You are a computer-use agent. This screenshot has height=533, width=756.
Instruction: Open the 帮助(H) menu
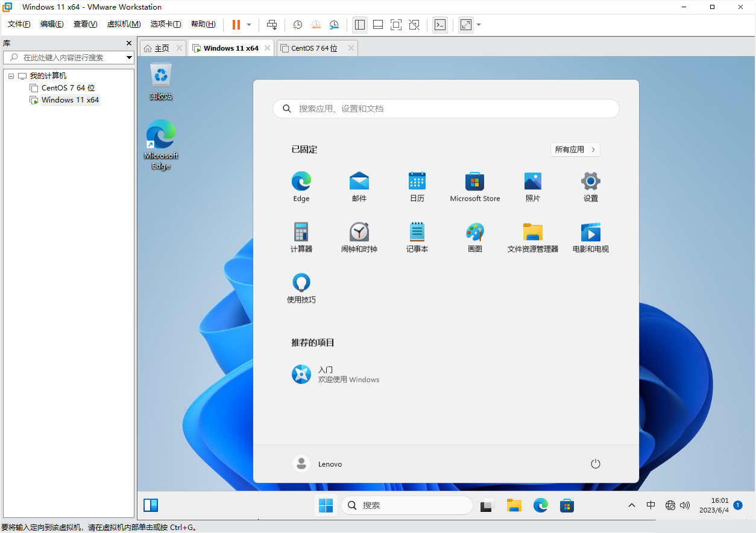point(203,24)
